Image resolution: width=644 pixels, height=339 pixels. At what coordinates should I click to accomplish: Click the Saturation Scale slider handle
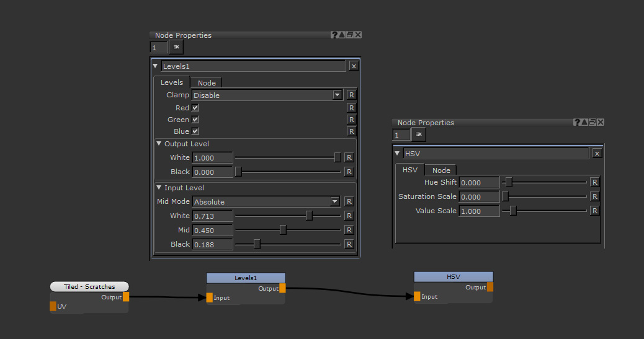(505, 196)
